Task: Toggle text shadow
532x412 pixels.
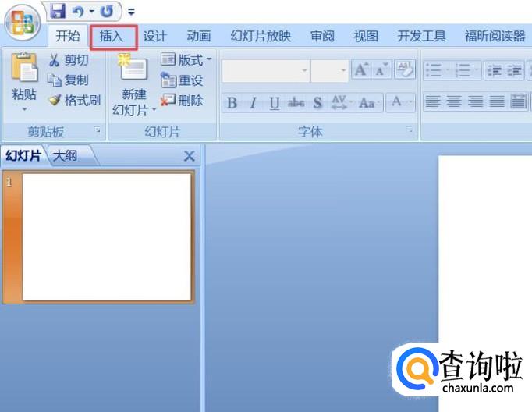Action: pyautogui.click(x=317, y=102)
